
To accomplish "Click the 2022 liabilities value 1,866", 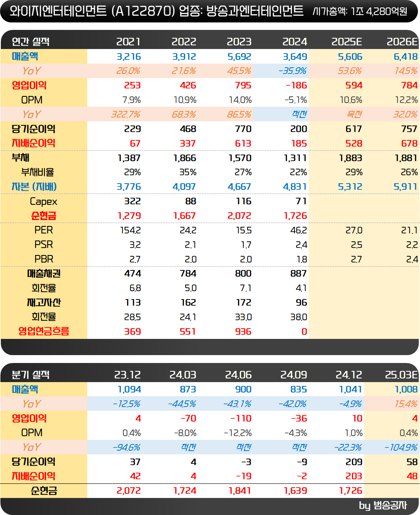I will point(184,158).
